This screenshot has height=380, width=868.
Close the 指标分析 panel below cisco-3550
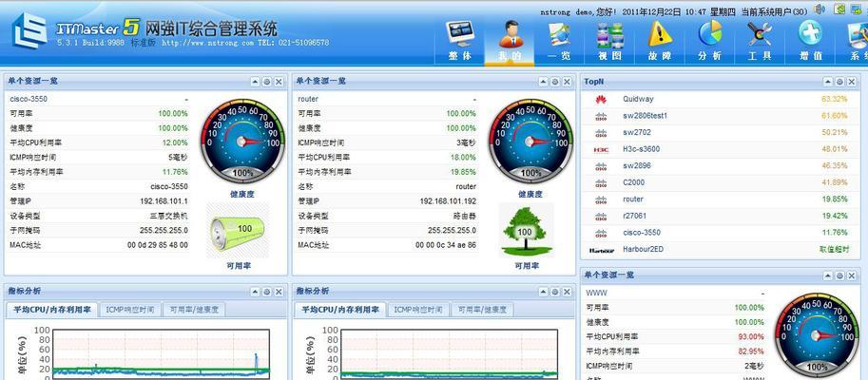point(279,292)
